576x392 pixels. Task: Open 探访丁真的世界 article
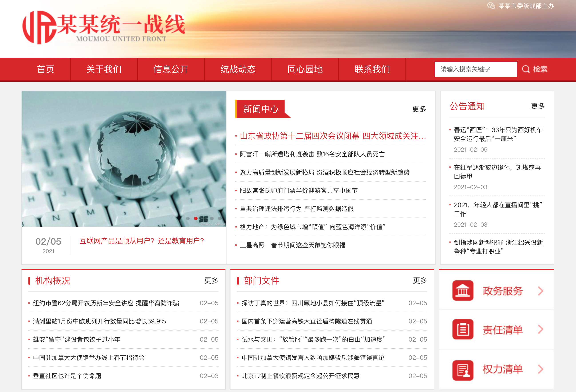click(313, 303)
